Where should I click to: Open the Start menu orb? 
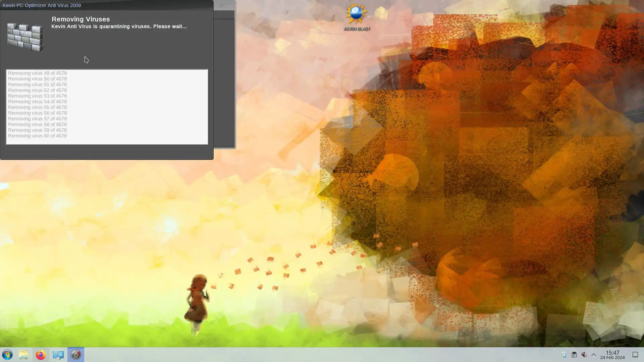7,355
